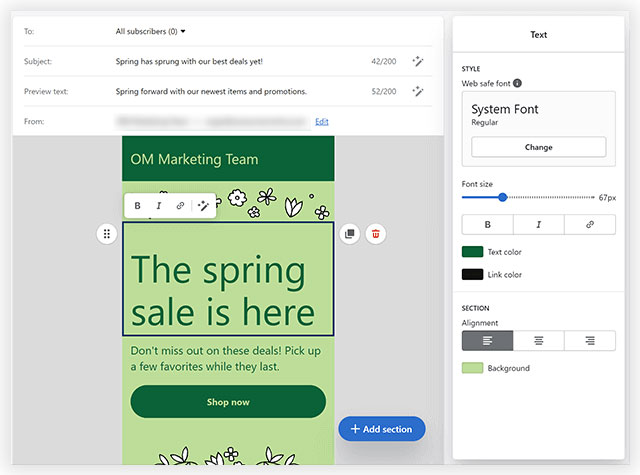Viewport: 640px width, 475px height.
Task: Click the Change font button
Action: 538,147
